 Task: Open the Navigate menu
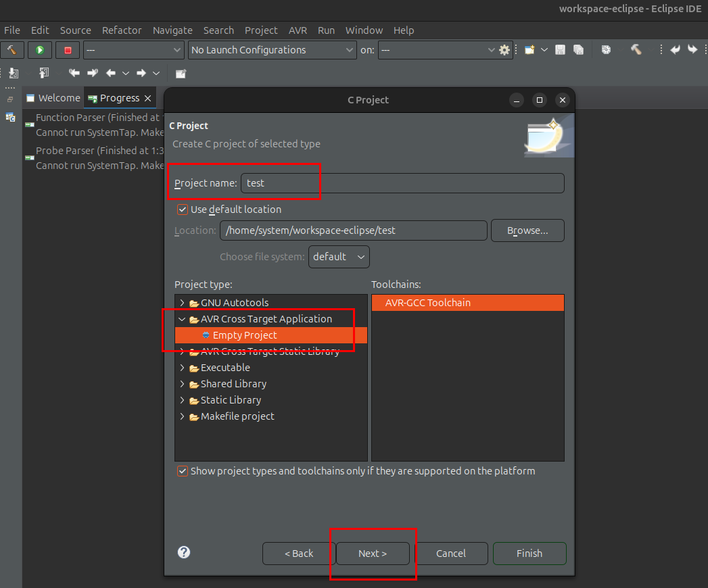(172, 30)
